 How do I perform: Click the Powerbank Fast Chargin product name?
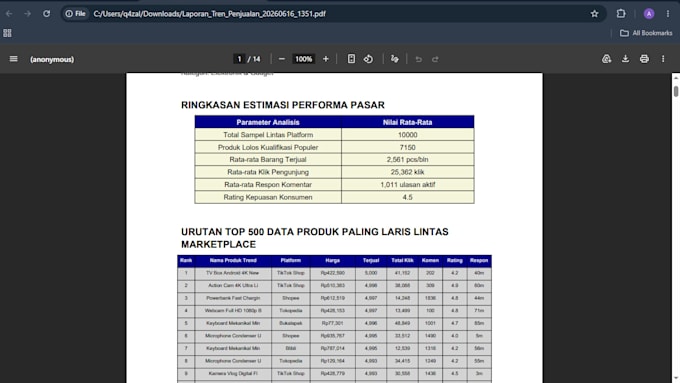point(233,298)
